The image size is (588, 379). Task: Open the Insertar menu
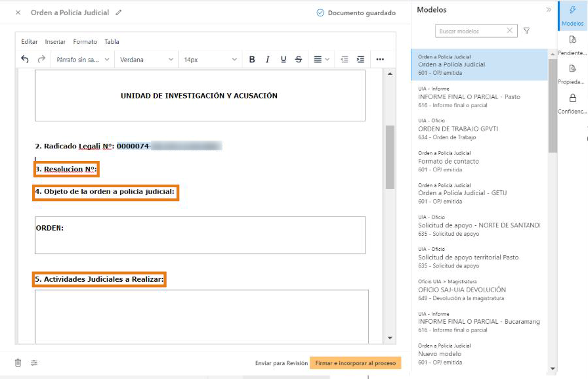[x=55, y=41]
